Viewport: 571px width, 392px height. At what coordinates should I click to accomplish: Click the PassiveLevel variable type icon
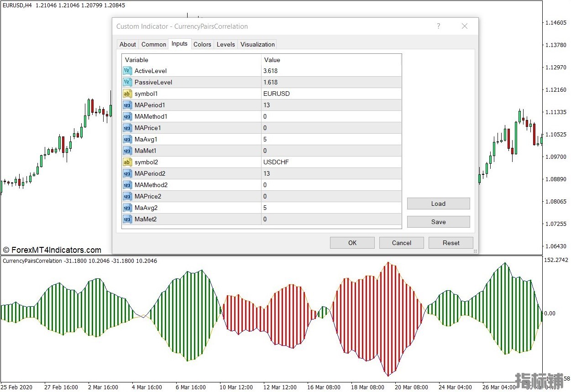(127, 82)
